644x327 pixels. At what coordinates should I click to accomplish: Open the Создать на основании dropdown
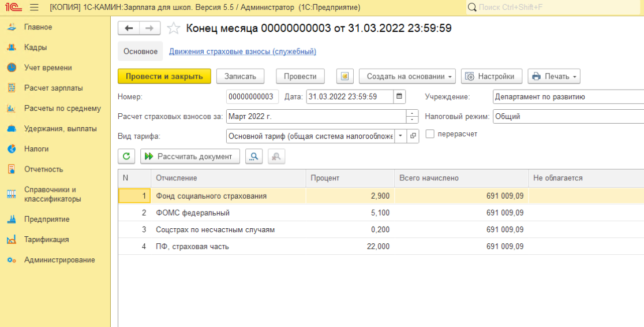click(x=407, y=76)
